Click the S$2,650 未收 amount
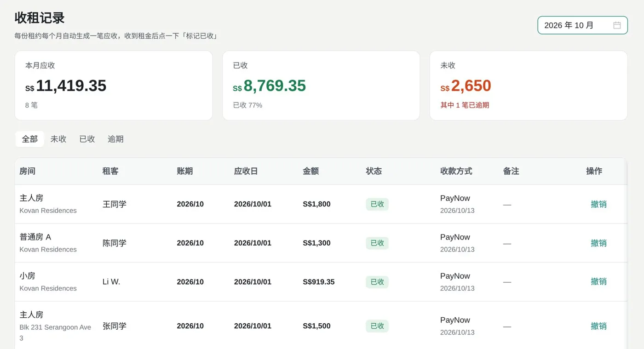 pyautogui.click(x=466, y=86)
